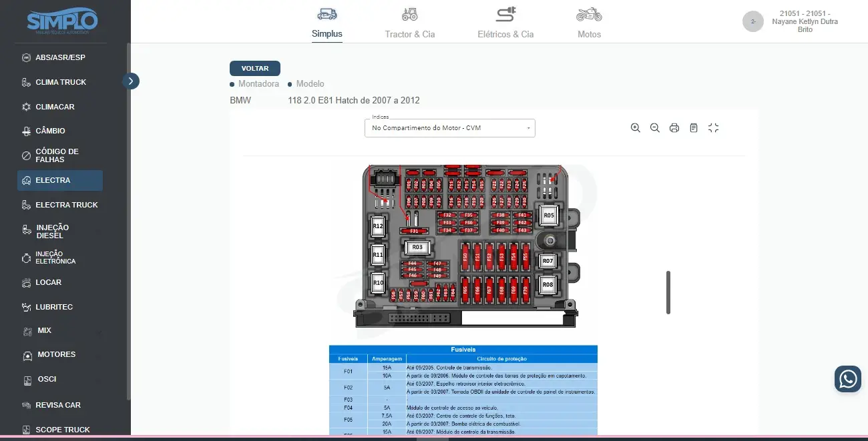Viewport: 868px width, 441px height.
Task: Print the fuse box document
Action: pos(674,128)
